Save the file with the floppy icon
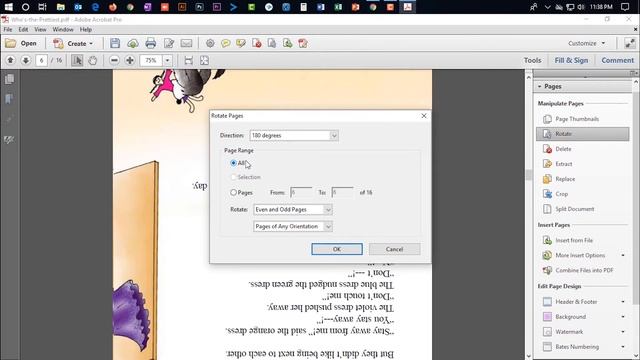This screenshot has height=360, width=640. [x=115, y=43]
